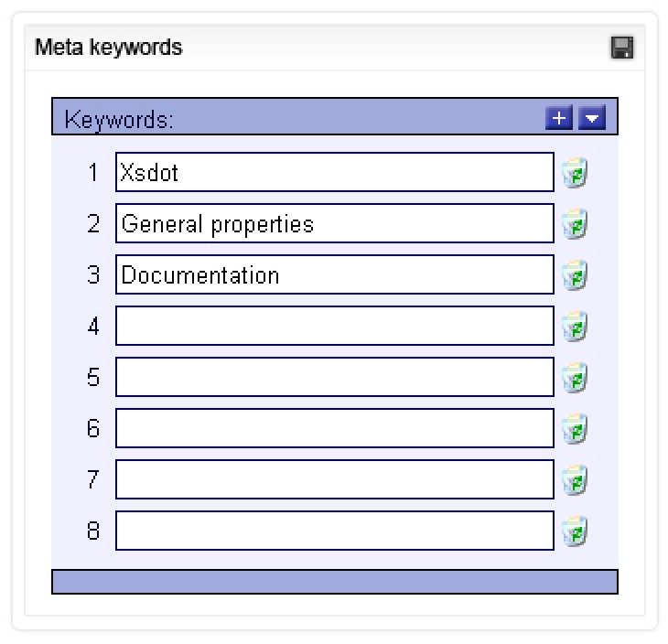Click trash icon for keyword row 4
Image resolution: width=668 pixels, height=644 pixels.
[x=575, y=327]
